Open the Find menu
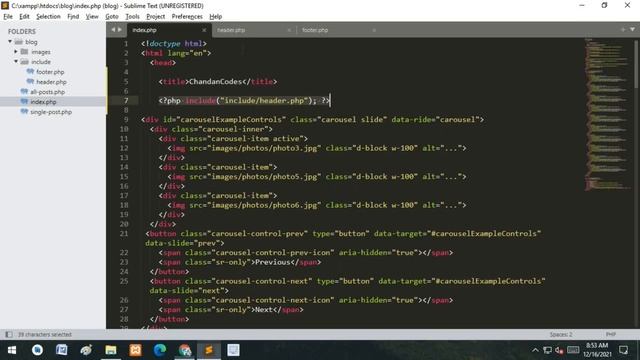 coord(73,16)
